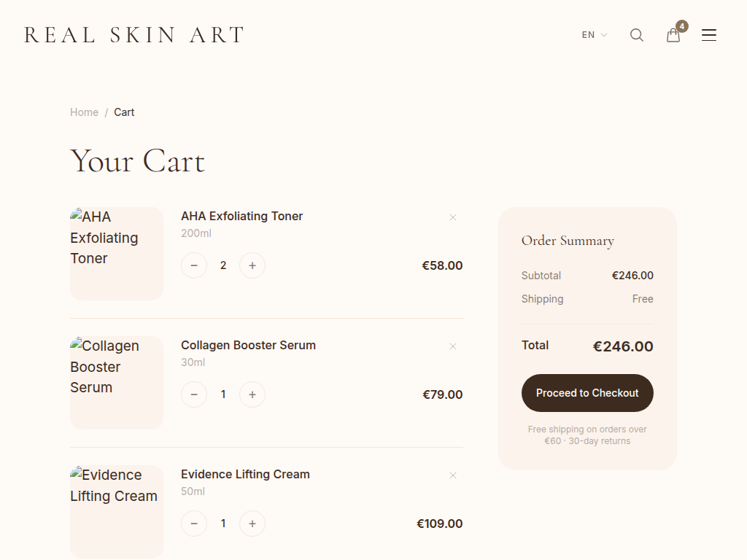747x560 pixels.
Task: Open the Evidence Lifting Cream product title
Action: point(245,474)
